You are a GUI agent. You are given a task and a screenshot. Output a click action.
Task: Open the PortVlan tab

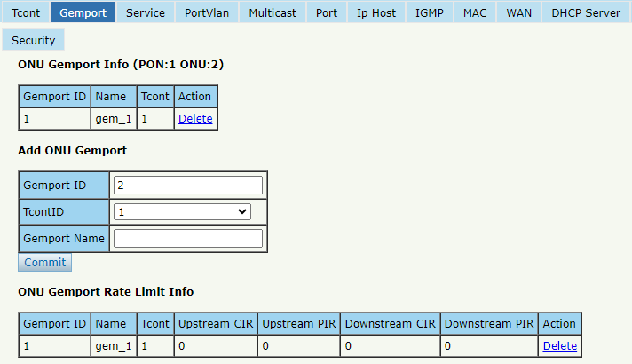tap(207, 12)
